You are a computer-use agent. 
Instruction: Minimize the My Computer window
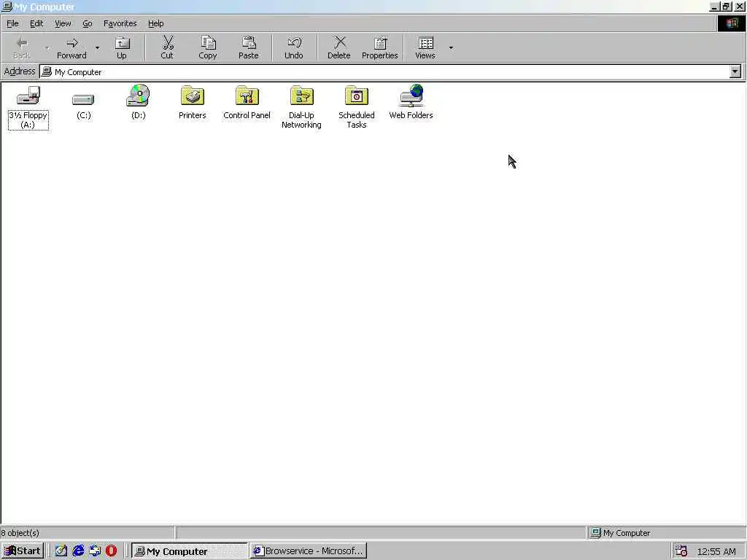(x=714, y=7)
